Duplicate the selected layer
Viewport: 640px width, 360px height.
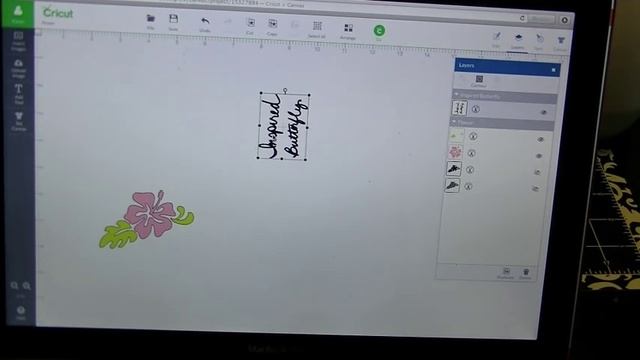pyautogui.click(x=506, y=273)
